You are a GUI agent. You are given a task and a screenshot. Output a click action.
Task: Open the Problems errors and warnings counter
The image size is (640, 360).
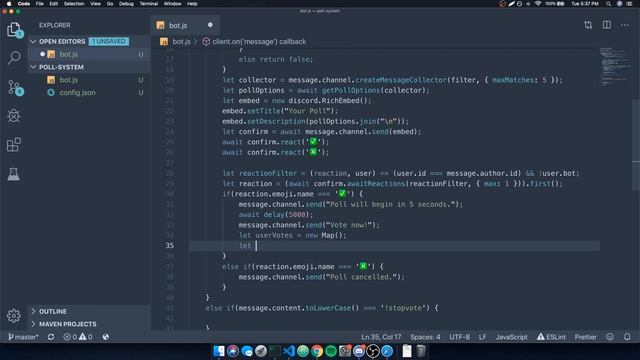78,337
